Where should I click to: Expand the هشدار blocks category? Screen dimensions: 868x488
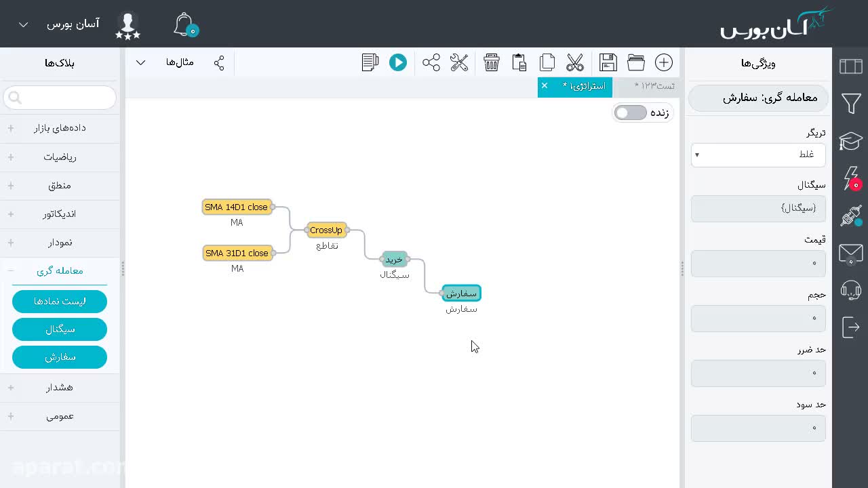coord(60,387)
